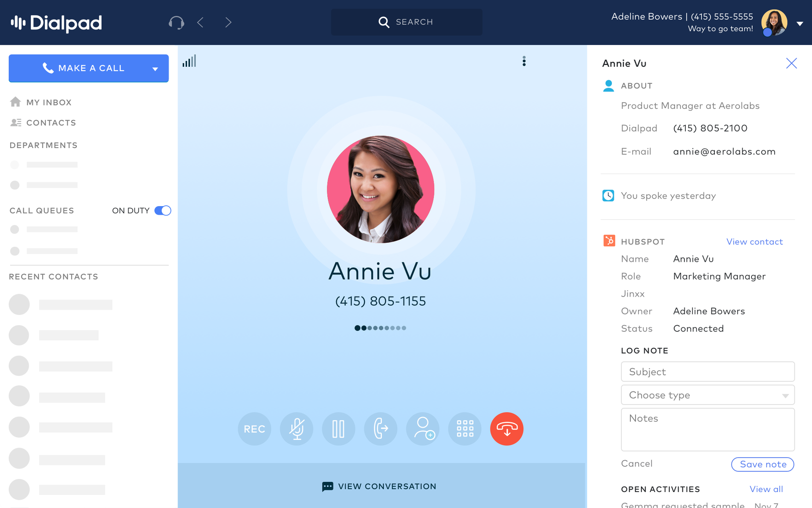Click the Dialpad logo
The height and width of the screenshot is (508, 812).
tap(57, 22)
